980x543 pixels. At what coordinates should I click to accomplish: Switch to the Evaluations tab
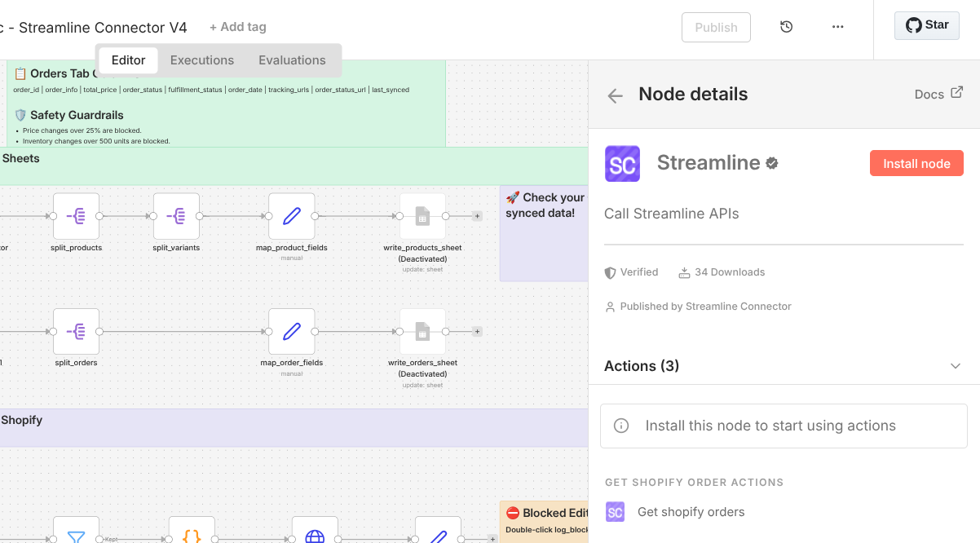point(292,60)
